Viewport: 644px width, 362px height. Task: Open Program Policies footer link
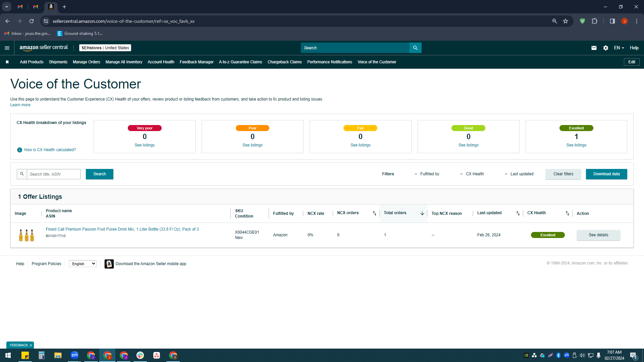(46, 264)
